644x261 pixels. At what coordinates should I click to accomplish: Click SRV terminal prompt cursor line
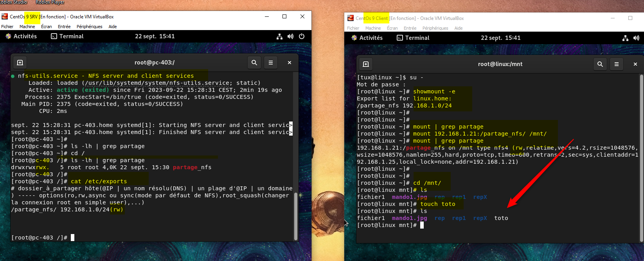[x=43, y=238]
